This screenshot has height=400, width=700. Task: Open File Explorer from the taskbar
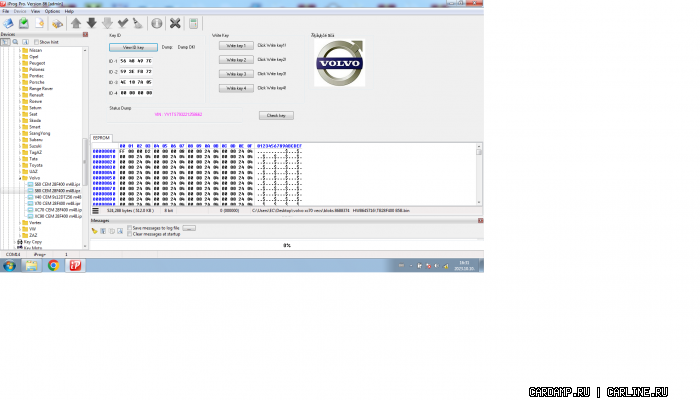[31, 266]
